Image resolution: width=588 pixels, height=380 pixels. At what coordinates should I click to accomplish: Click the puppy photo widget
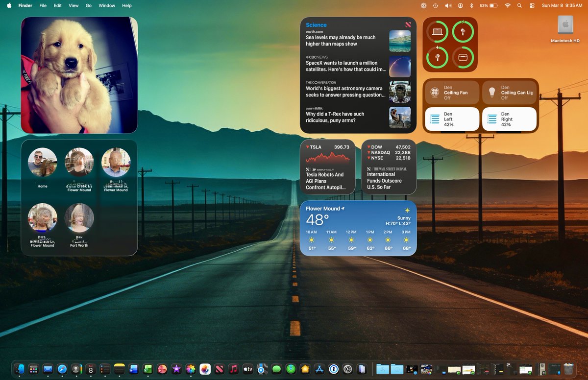click(x=79, y=75)
